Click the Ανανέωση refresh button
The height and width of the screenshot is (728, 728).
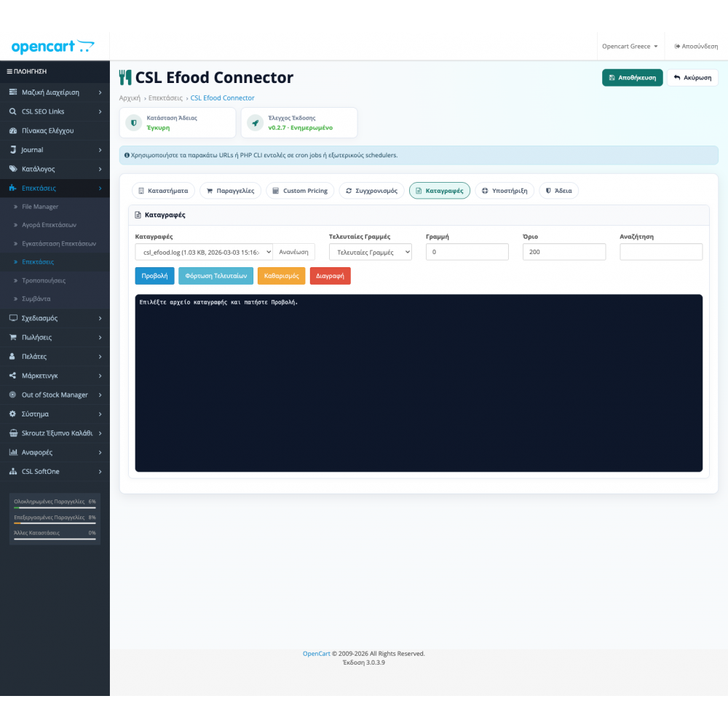(293, 252)
